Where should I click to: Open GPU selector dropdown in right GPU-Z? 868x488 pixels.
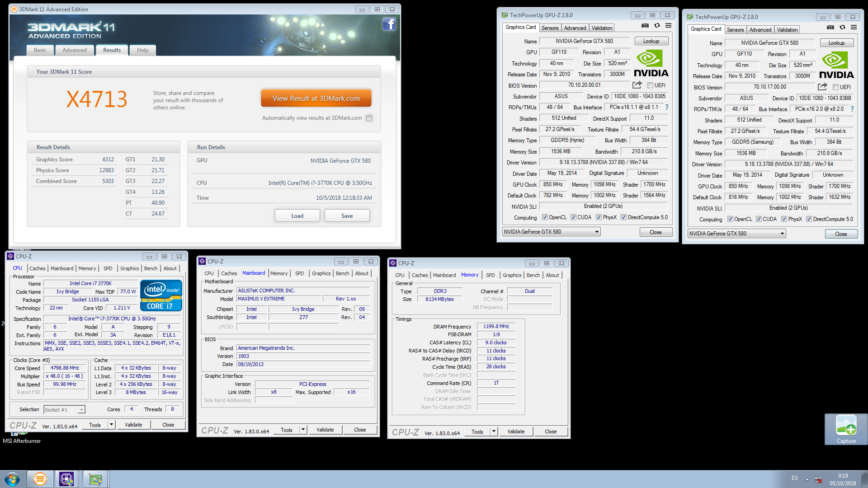point(737,234)
